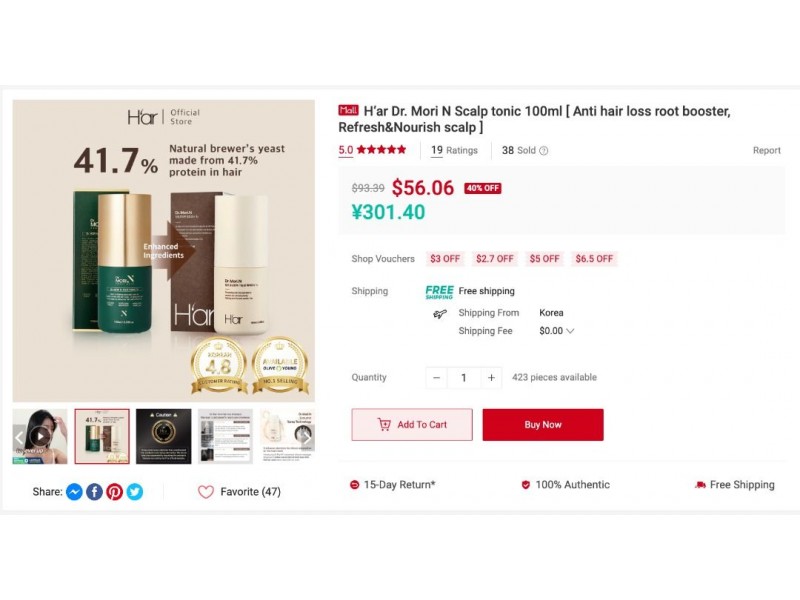Share via Messenger icon
This screenshot has height=600, width=800.
click(x=74, y=492)
